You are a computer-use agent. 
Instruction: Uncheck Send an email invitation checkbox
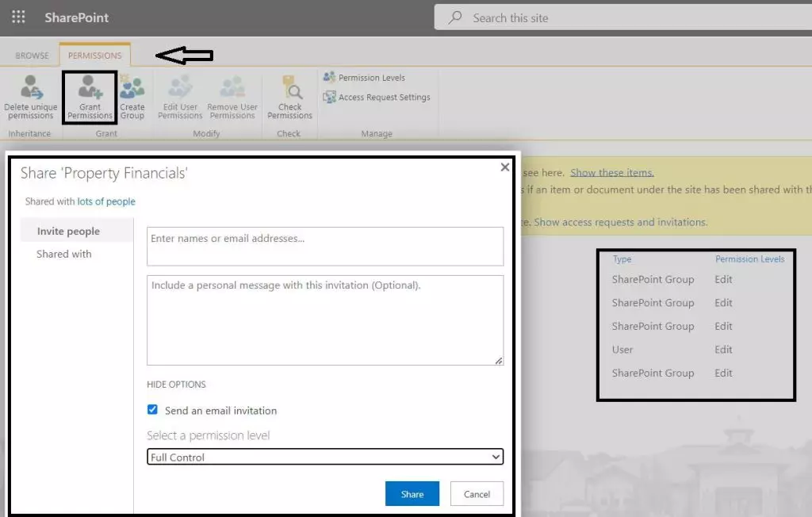(x=153, y=410)
